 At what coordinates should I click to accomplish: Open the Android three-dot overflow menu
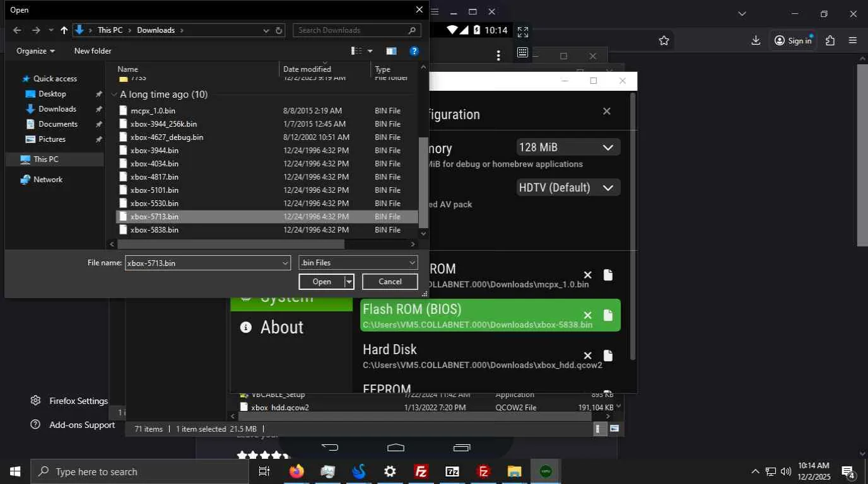(x=498, y=55)
